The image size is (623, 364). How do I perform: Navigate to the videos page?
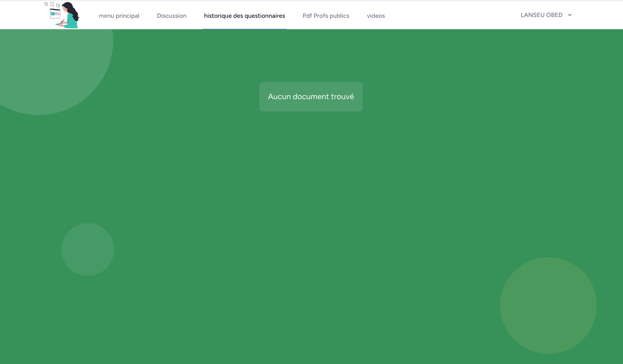coord(376,16)
